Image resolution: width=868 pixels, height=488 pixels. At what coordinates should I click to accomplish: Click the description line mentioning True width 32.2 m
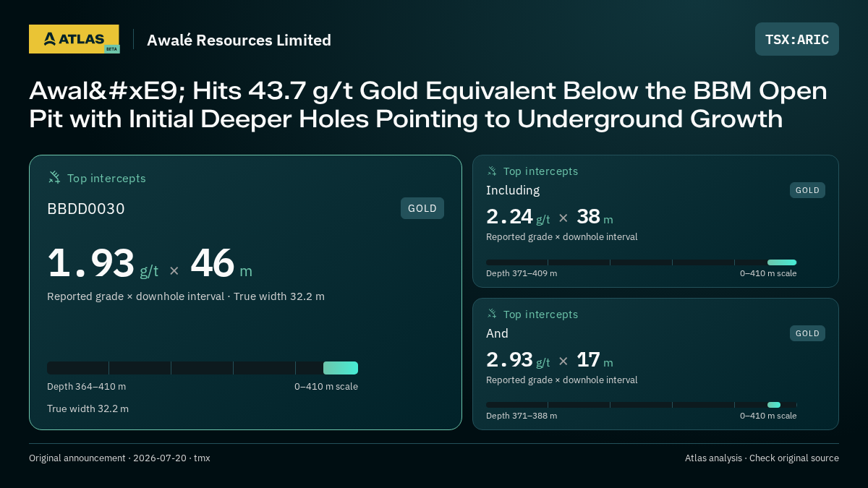186,296
